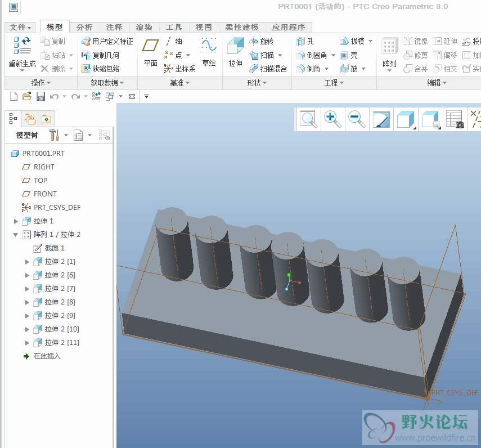Image resolution: width=481 pixels, height=448 pixels.
Task: Click the Zoom In icon
Action: pyautogui.click(x=332, y=119)
